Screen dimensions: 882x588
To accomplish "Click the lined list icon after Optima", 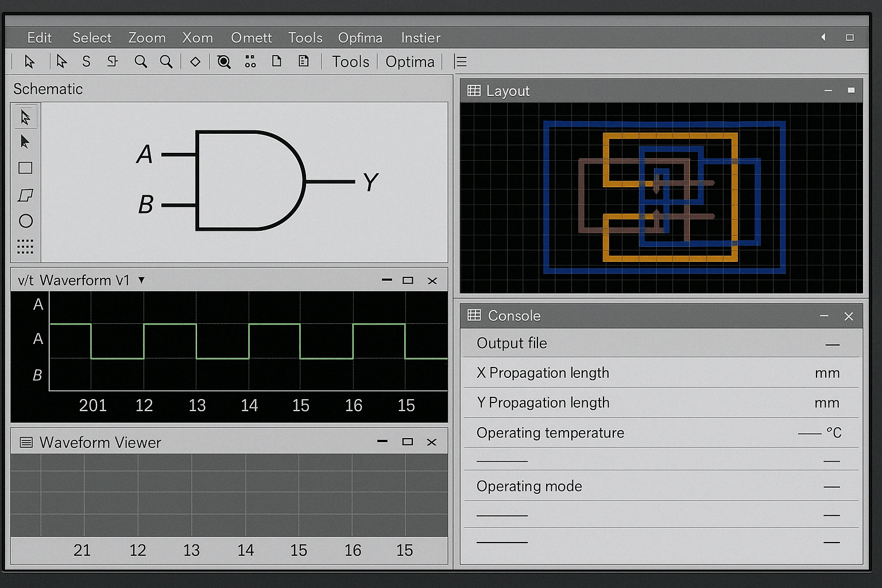I will pos(461,61).
